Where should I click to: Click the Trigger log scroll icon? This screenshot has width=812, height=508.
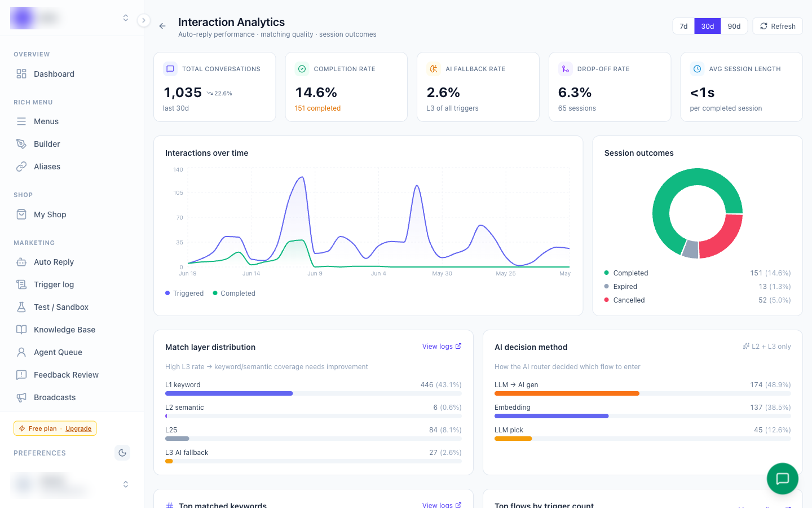(21, 284)
